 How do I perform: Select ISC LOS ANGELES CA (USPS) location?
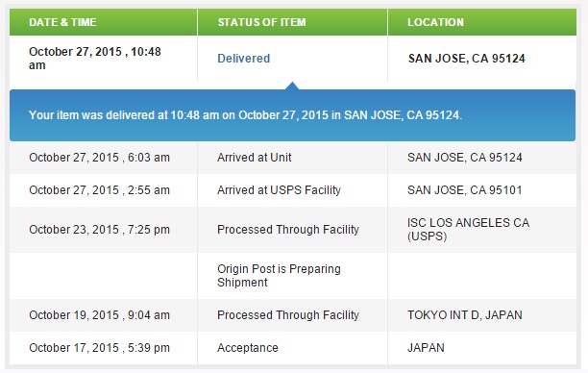(468, 229)
